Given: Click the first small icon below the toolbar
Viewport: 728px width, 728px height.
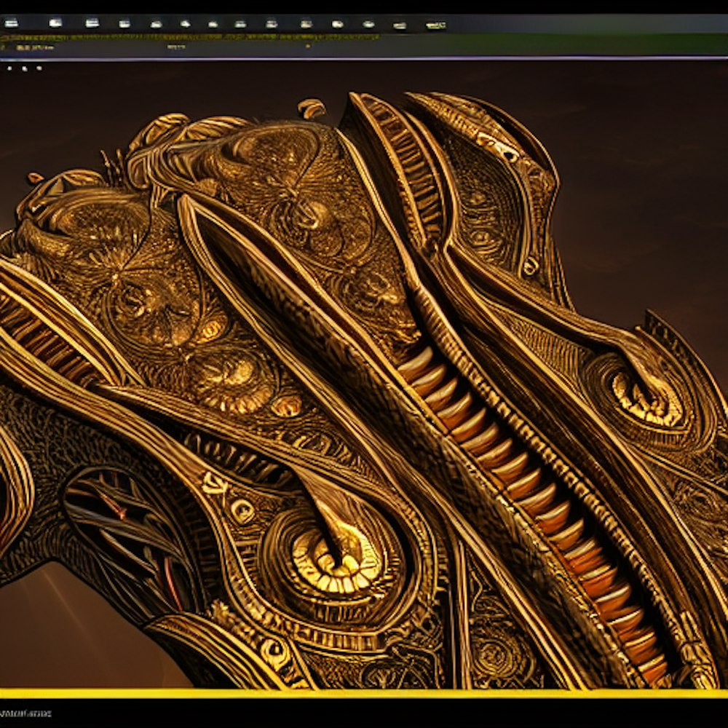Looking at the screenshot, I should click(9, 68).
